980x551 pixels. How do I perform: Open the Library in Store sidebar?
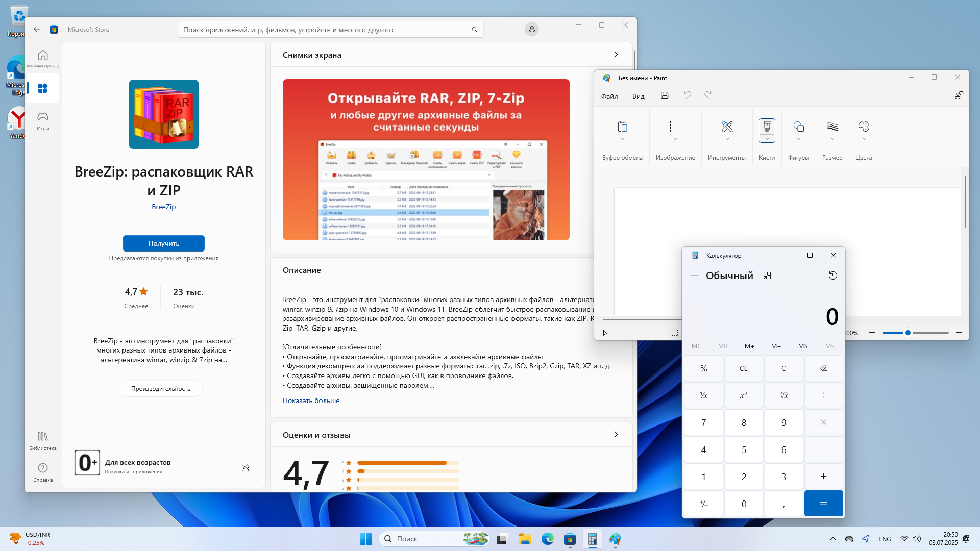click(43, 441)
